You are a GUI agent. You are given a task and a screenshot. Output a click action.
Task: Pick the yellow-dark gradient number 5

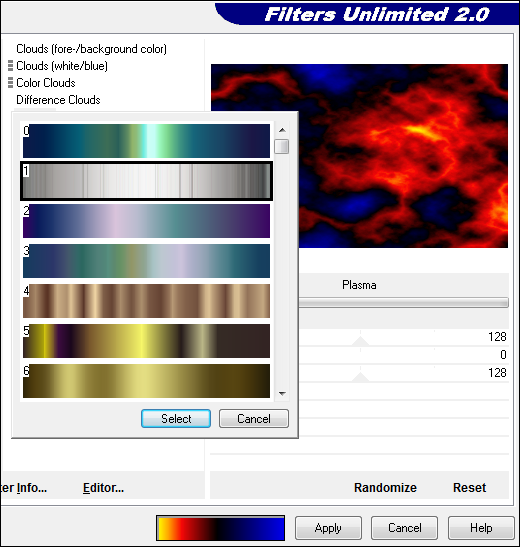pyautogui.click(x=146, y=341)
